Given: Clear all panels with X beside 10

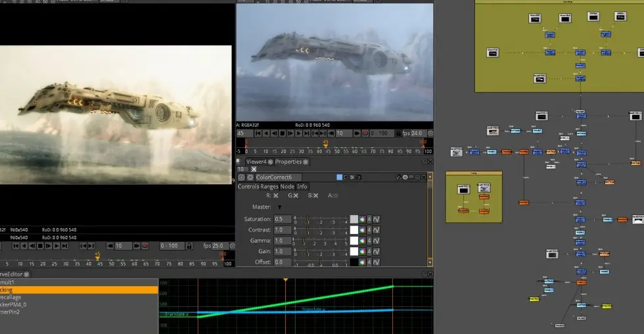Looking at the screenshot, I should tap(254, 169).
